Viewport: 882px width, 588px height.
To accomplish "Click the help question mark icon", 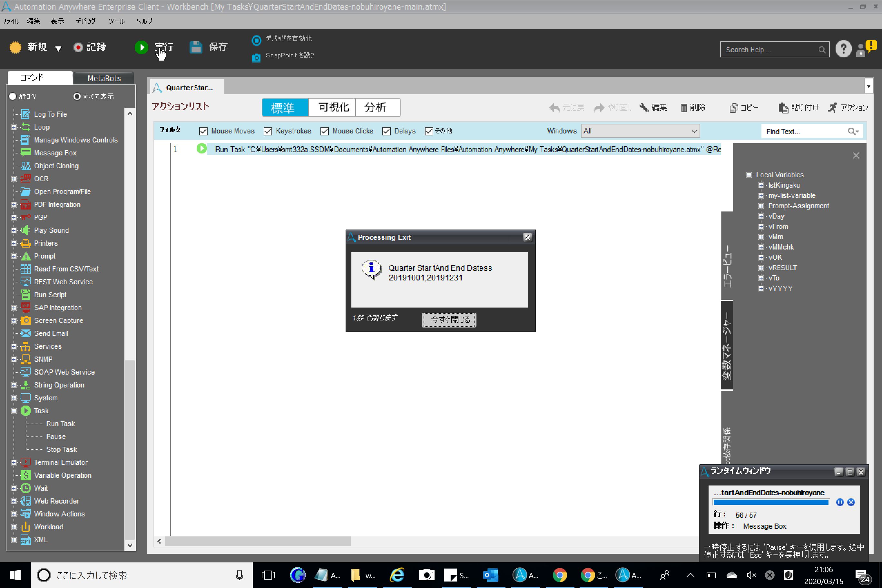I will [x=843, y=49].
